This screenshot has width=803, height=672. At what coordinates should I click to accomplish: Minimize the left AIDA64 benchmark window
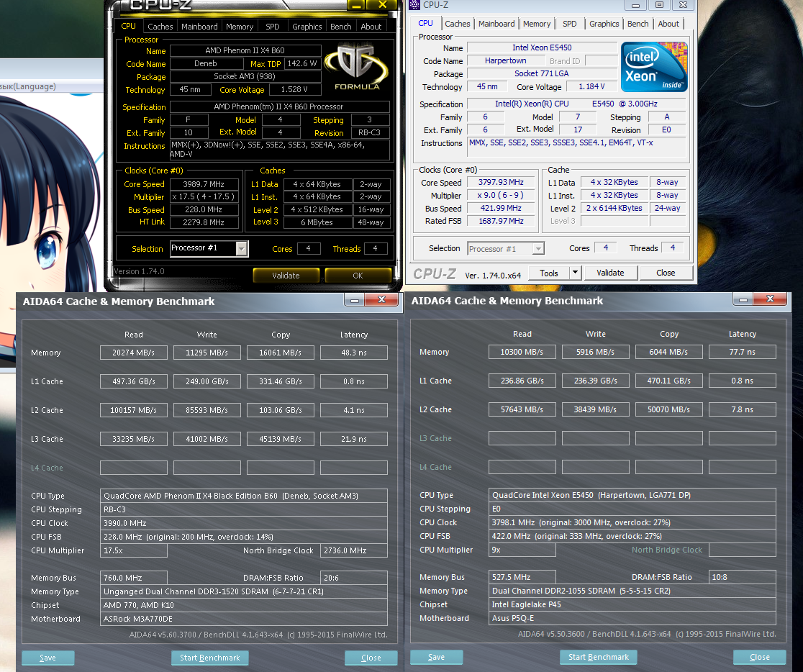tap(355, 299)
